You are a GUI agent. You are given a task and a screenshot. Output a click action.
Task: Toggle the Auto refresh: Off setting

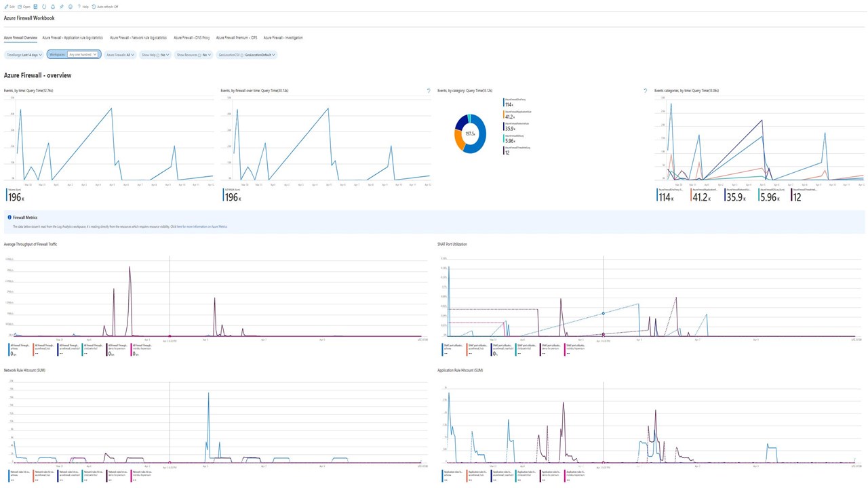tap(105, 7)
